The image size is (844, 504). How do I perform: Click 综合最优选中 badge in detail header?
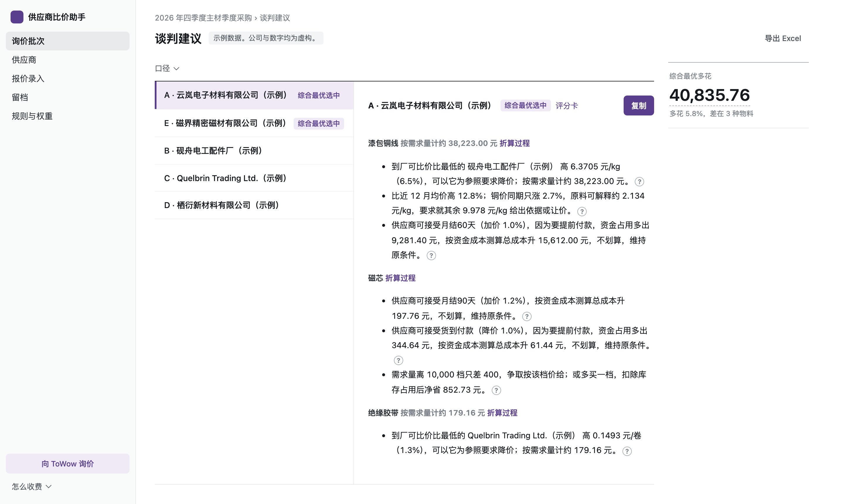(x=525, y=105)
